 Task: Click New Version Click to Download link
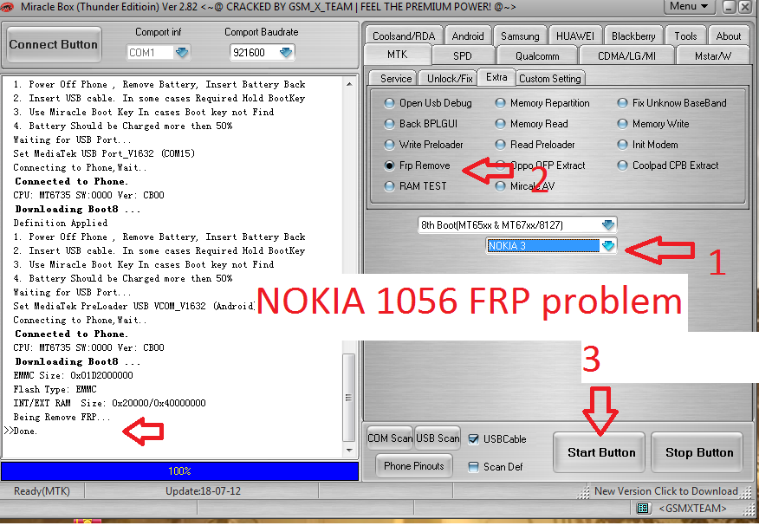click(666, 491)
